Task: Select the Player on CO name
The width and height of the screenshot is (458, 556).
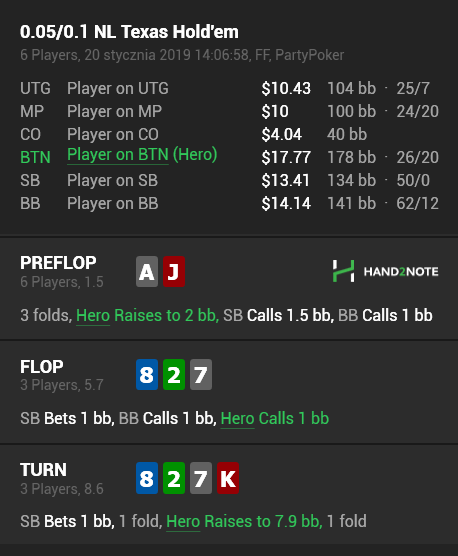Action: point(113,134)
